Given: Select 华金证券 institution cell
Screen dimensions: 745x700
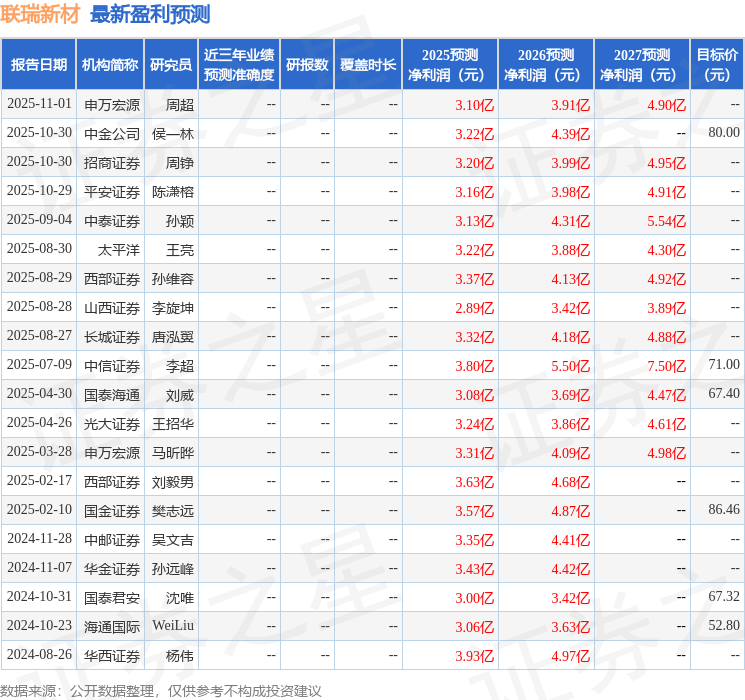Looking at the screenshot, I should click(112, 569).
